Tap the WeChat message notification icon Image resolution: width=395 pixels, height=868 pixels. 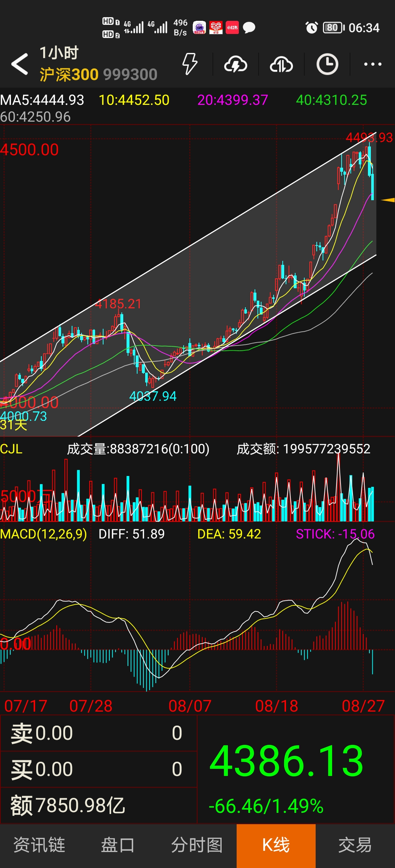(249, 28)
